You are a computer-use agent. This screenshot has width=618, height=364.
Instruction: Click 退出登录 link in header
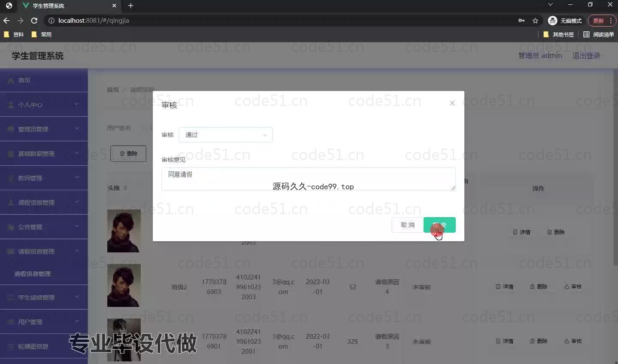(x=586, y=55)
